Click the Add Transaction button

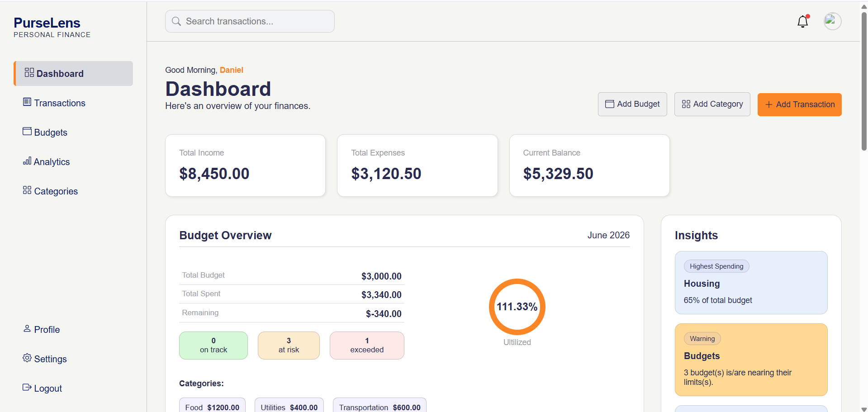[800, 104]
